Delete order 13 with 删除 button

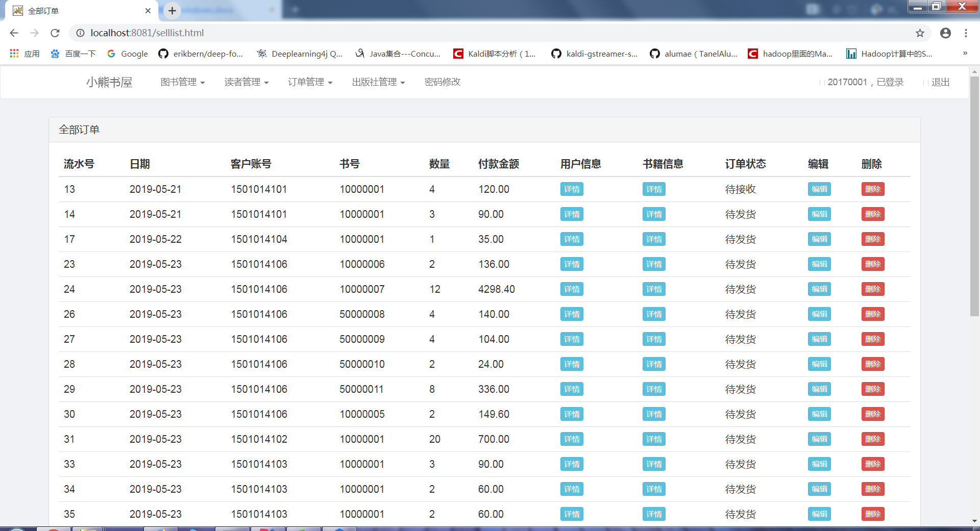(x=873, y=189)
